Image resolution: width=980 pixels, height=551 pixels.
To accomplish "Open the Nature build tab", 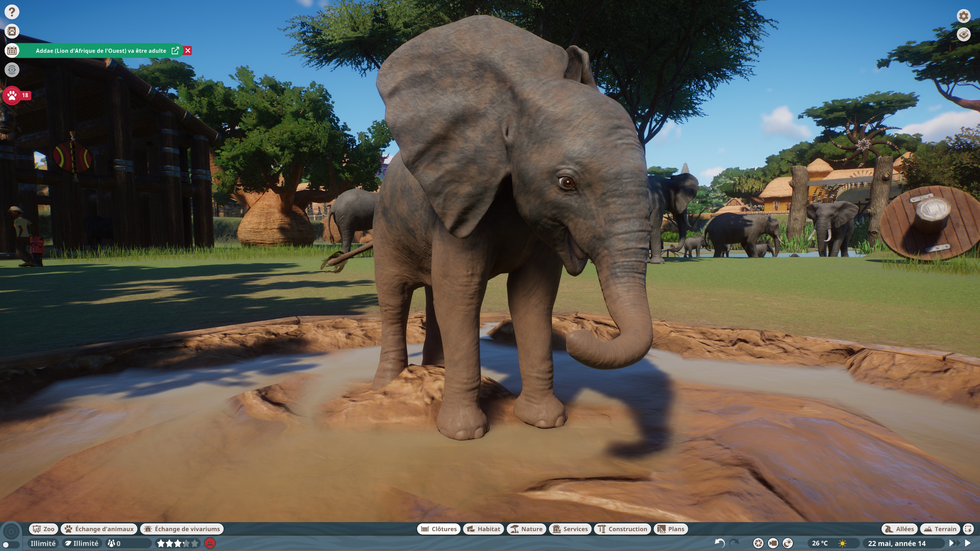I will click(x=527, y=529).
